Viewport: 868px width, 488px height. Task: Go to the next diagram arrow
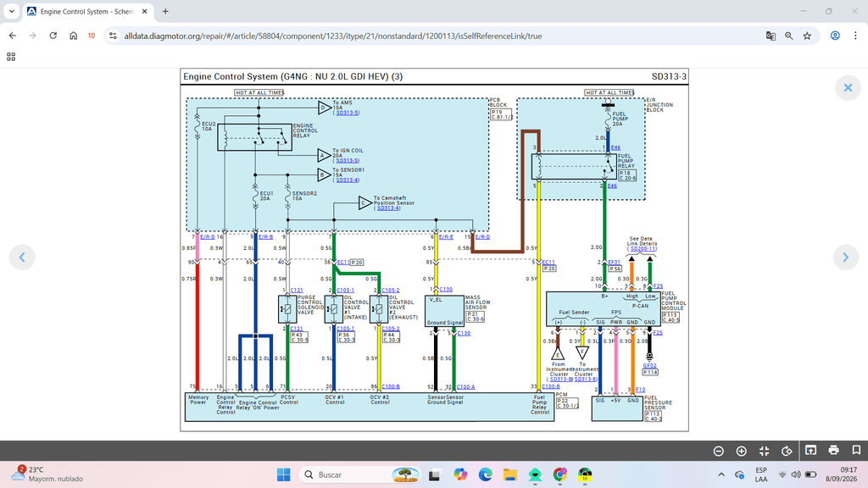click(x=845, y=258)
